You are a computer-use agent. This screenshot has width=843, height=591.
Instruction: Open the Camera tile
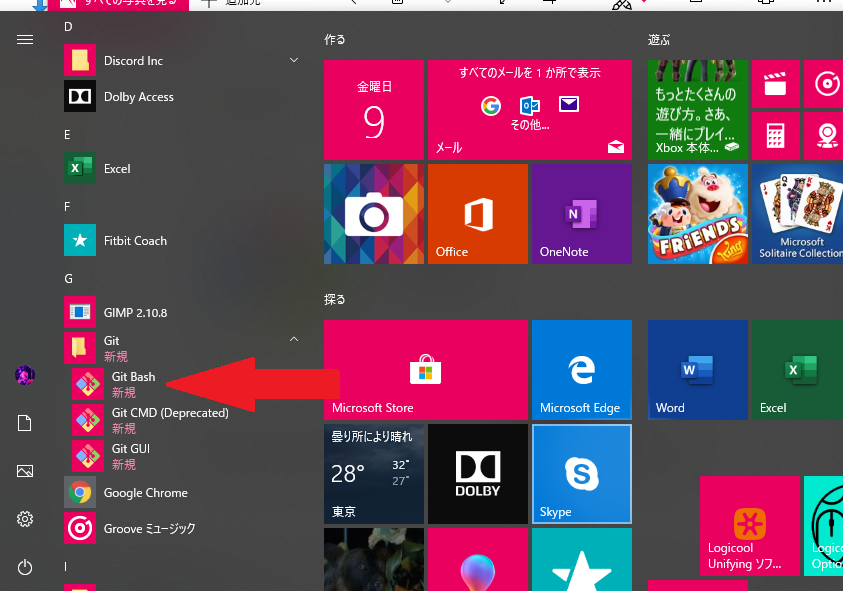coord(374,214)
